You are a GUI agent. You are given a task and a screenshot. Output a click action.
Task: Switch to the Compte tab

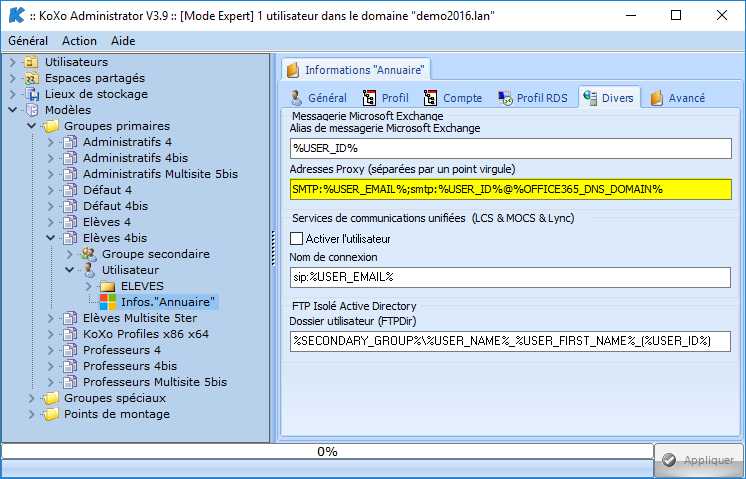pyautogui.click(x=452, y=98)
